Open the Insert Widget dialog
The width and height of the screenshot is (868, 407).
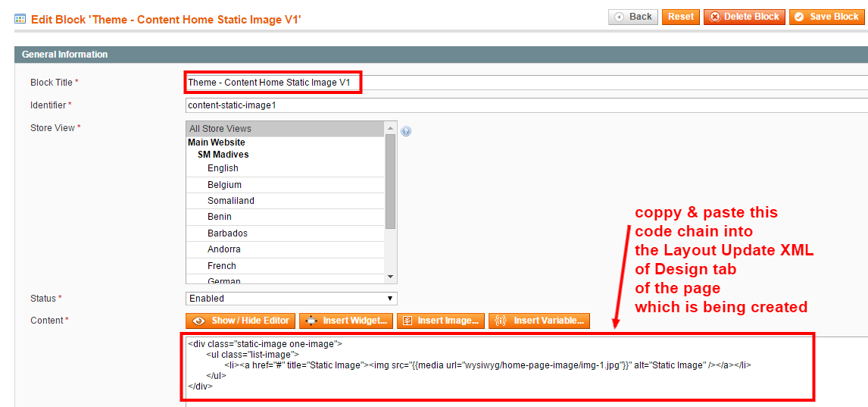tap(346, 321)
